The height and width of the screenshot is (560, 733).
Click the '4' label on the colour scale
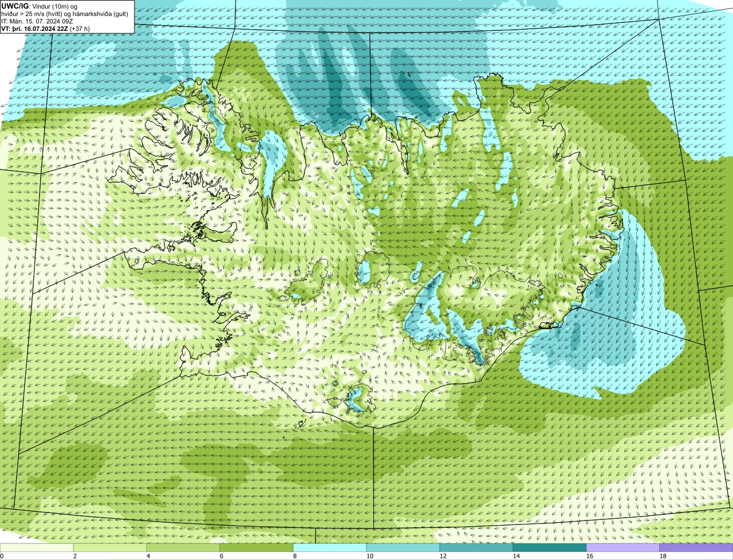tap(148, 556)
